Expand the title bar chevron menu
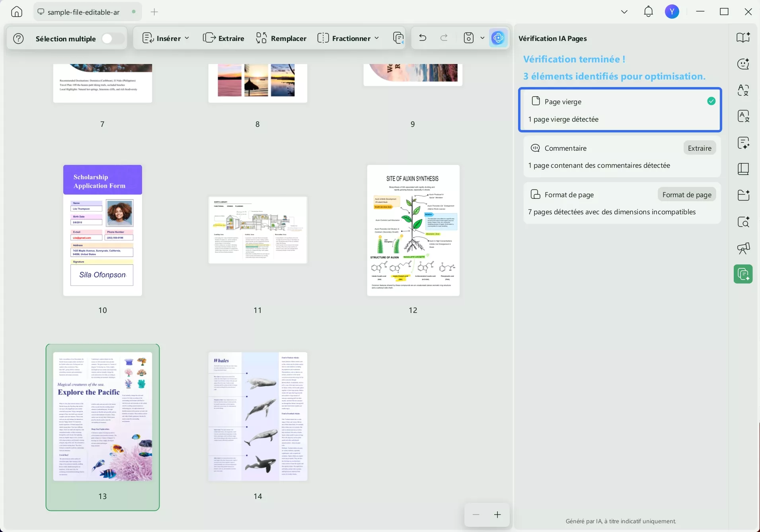 tap(624, 12)
